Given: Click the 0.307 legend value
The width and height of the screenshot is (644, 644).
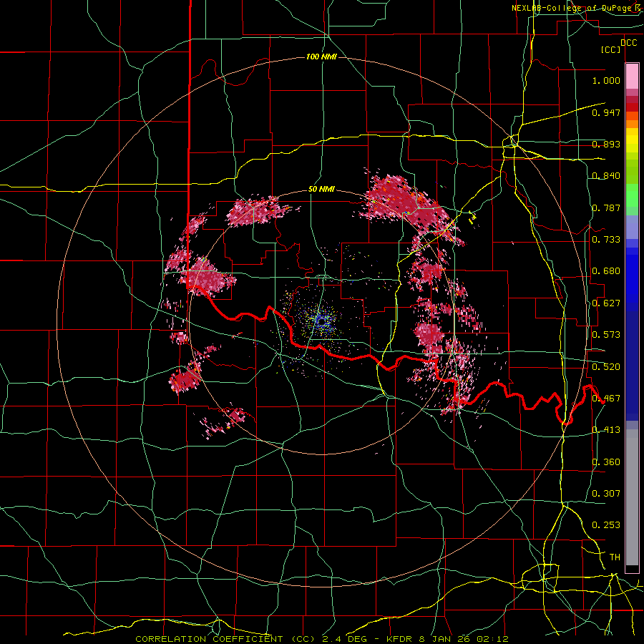Looking at the screenshot, I should [x=606, y=493].
